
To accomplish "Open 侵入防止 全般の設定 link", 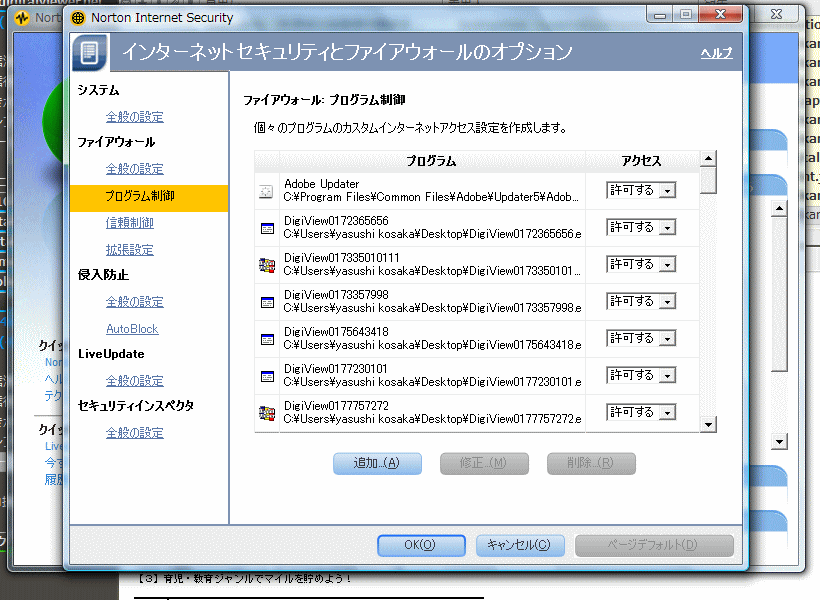I will click(x=134, y=302).
